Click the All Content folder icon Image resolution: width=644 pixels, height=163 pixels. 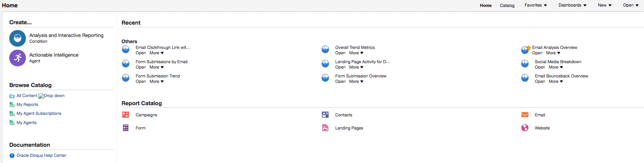click(x=12, y=96)
